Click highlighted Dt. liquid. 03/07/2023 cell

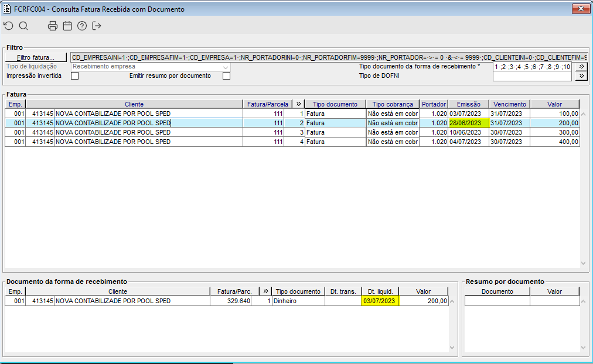(x=380, y=301)
